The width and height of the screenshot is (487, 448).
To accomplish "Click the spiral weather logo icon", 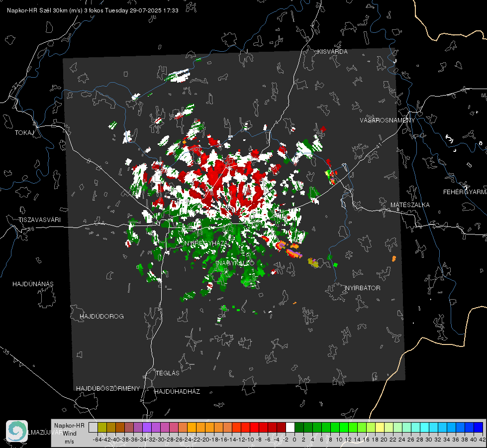I will (x=17, y=431).
